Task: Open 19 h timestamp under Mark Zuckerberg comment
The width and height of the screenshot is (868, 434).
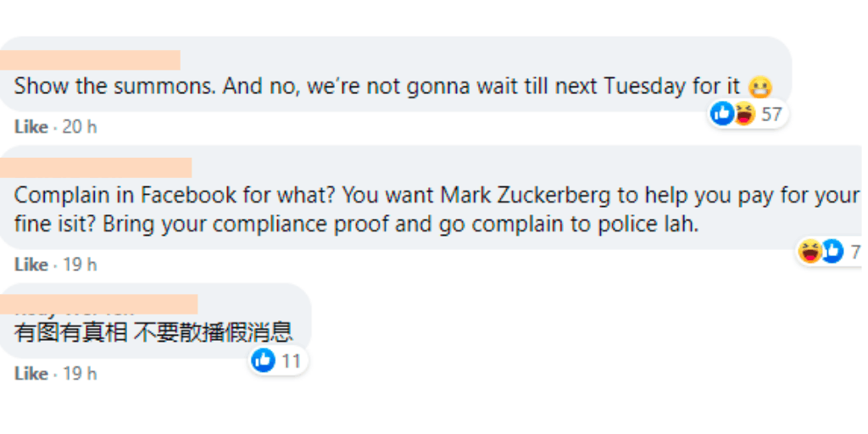Action: pos(81,264)
